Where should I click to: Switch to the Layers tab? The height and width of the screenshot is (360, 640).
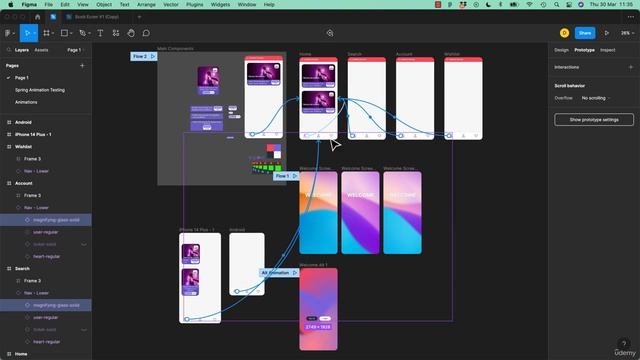22,50
